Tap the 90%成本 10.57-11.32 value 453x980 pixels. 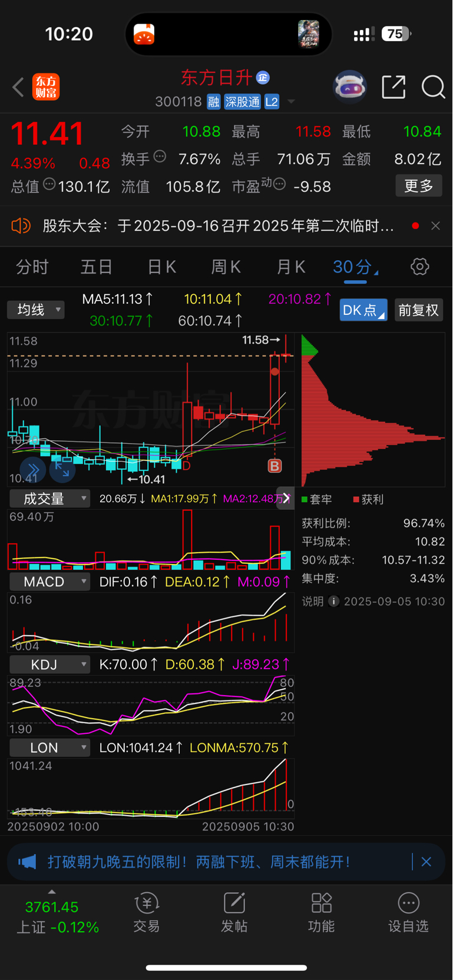click(414, 560)
